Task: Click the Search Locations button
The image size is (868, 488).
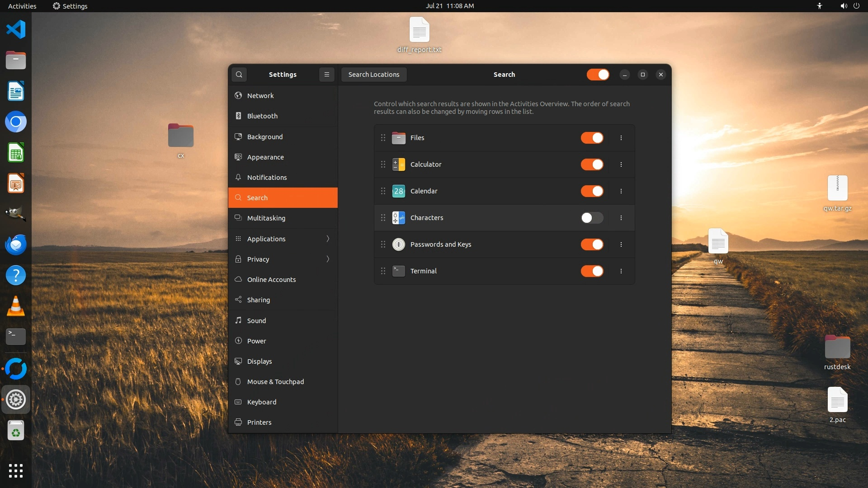Action: pyautogui.click(x=373, y=75)
